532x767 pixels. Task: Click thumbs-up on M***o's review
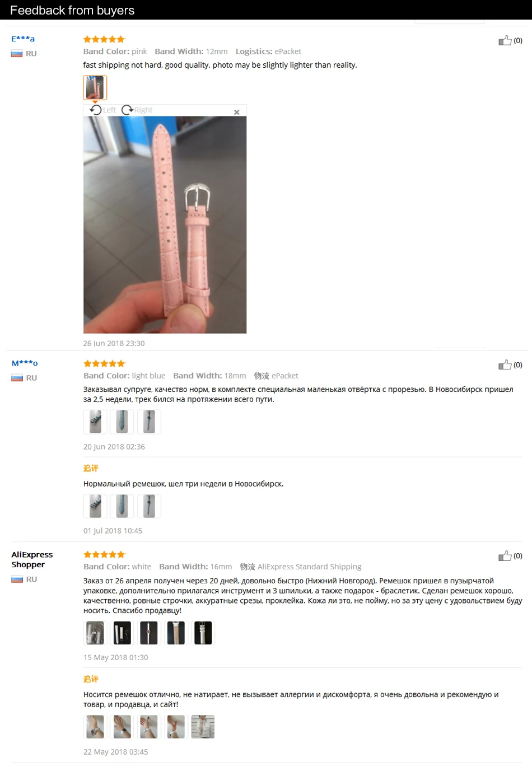[505, 364]
